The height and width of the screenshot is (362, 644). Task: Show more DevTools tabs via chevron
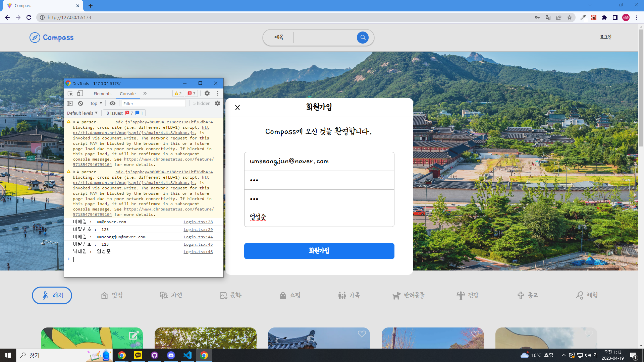[x=145, y=94]
